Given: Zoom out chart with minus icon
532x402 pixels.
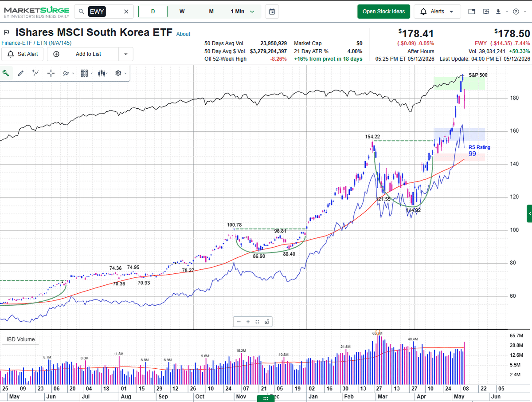Looking at the screenshot, I should (x=239, y=322).
